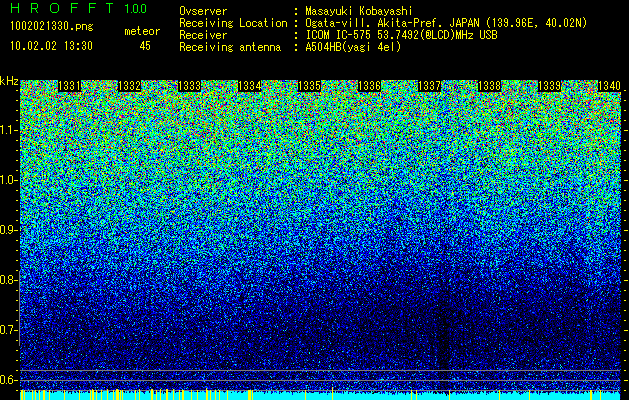Screen dimensions: 629x400
Task: Click the meteor count value 45
Action: click(145, 46)
